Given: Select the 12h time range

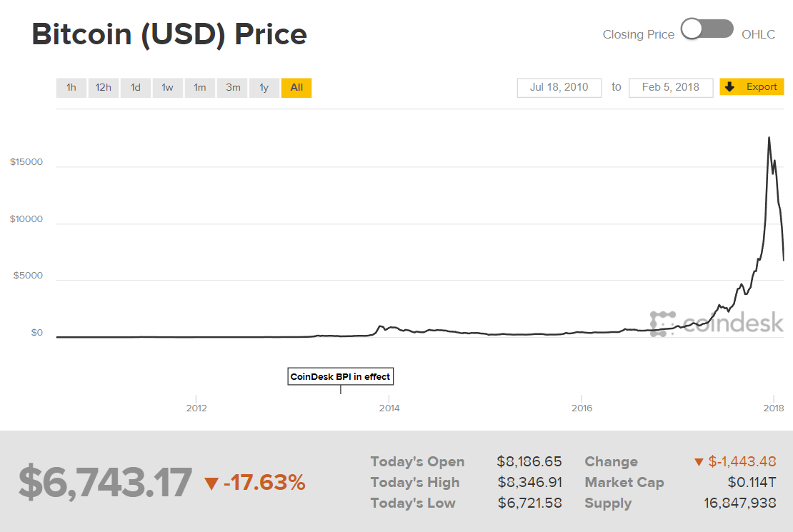Looking at the screenshot, I should pos(104,88).
